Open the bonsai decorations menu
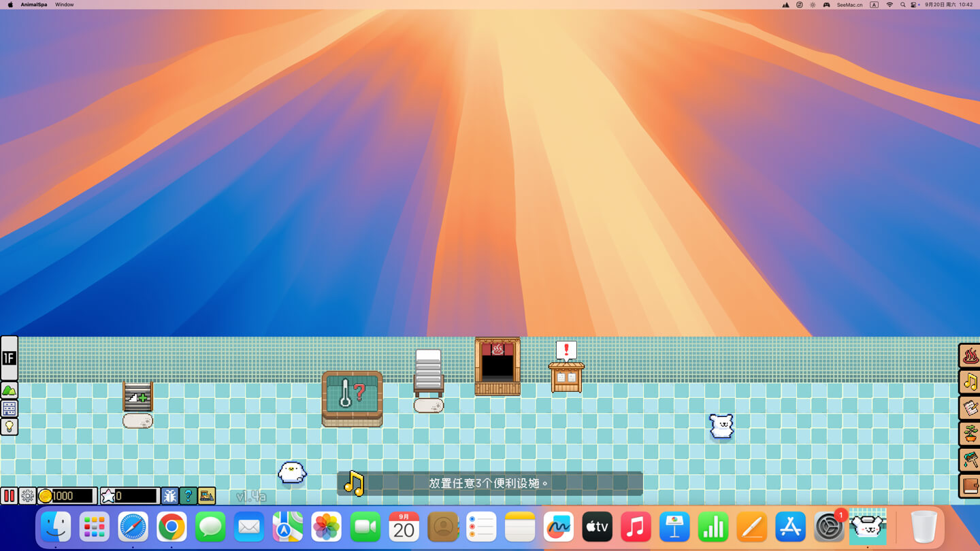This screenshot has height=551, width=980. 970,433
